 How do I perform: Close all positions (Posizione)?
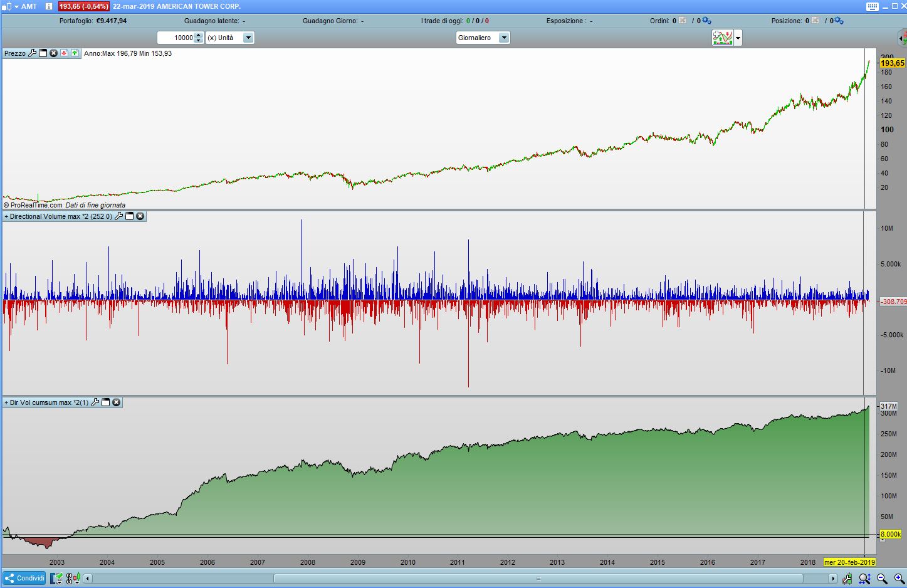point(815,21)
